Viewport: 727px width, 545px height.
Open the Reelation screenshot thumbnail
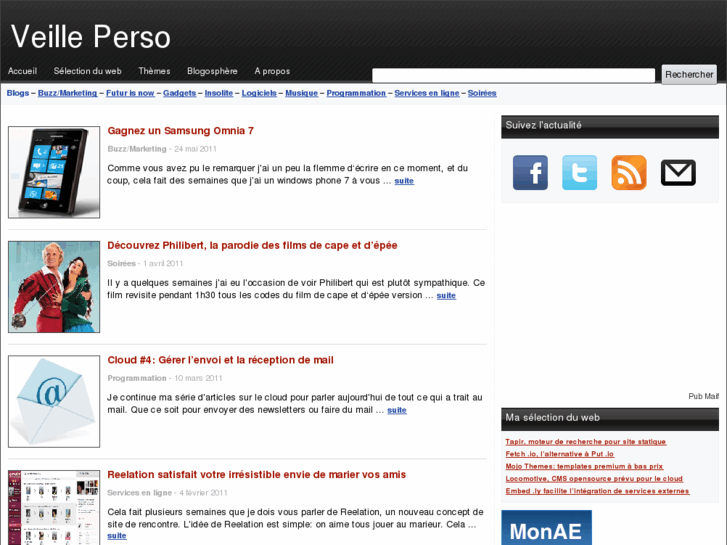pos(54,507)
